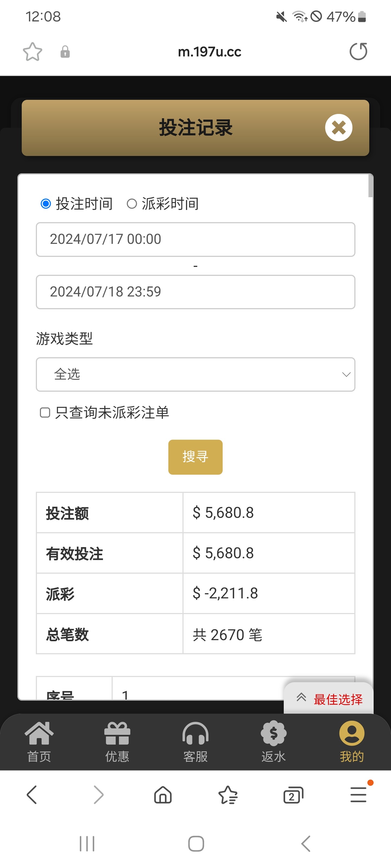The width and height of the screenshot is (391, 868).
Task: Open the browser tabs switcher
Action: click(x=293, y=795)
